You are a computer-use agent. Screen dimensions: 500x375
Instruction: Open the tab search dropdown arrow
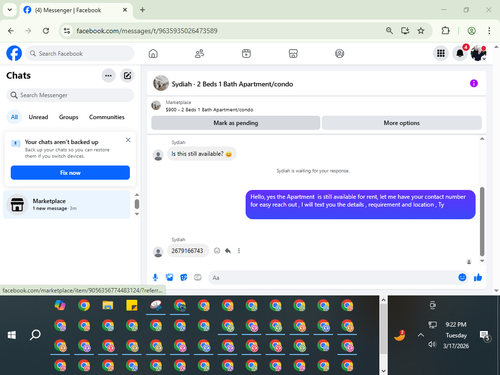(10, 10)
